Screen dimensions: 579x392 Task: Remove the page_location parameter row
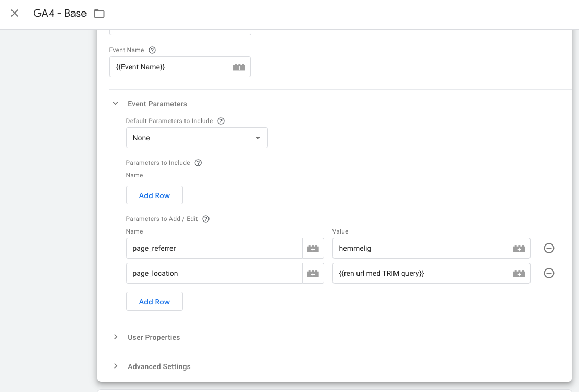[549, 273]
